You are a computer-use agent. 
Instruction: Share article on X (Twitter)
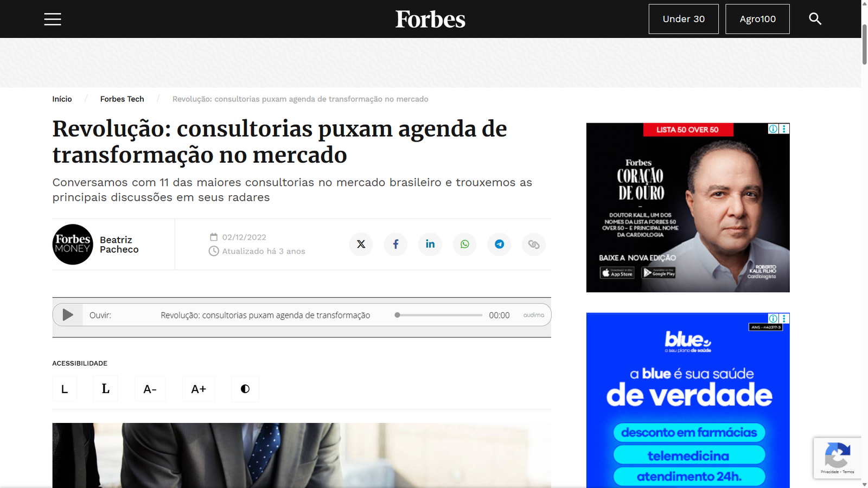point(361,244)
